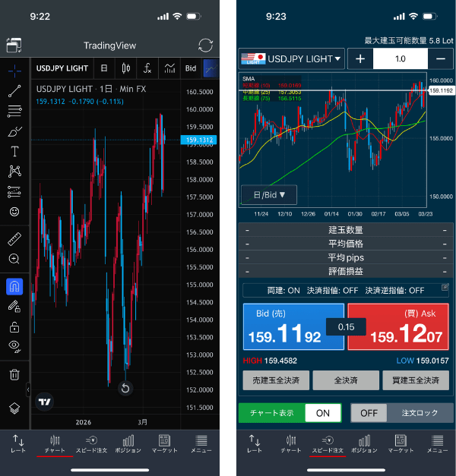Screen dimensions: 456x476
Task: Tap the 全決済 close-all button
Action: point(346,380)
